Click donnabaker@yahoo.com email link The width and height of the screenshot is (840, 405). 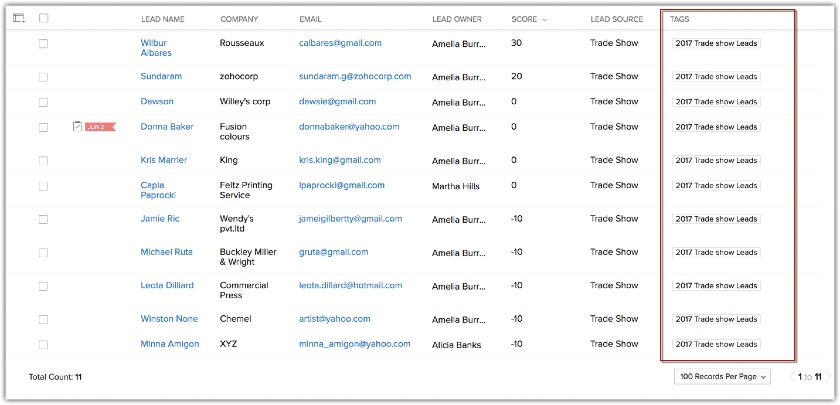pos(349,126)
